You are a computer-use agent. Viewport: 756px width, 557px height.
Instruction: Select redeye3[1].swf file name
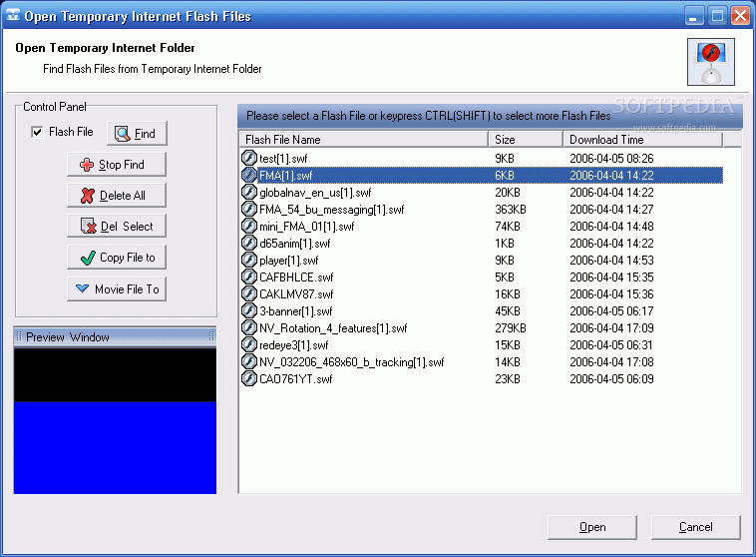(x=293, y=345)
